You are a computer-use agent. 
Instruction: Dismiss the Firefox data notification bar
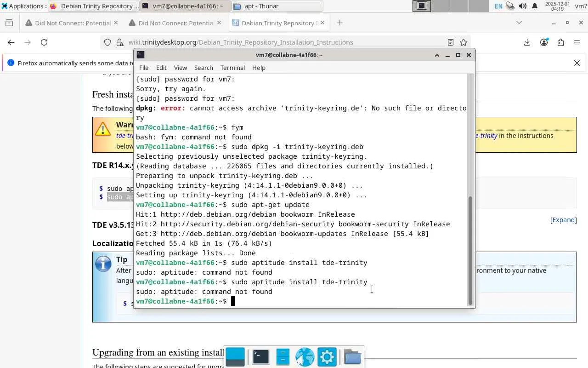pyautogui.click(x=577, y=63)
